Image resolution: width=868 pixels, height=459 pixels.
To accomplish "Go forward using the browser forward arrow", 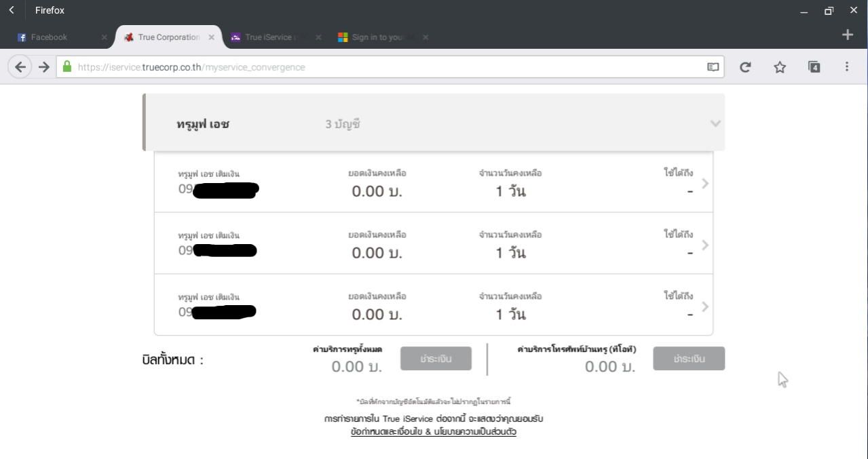I will (44, 67).
